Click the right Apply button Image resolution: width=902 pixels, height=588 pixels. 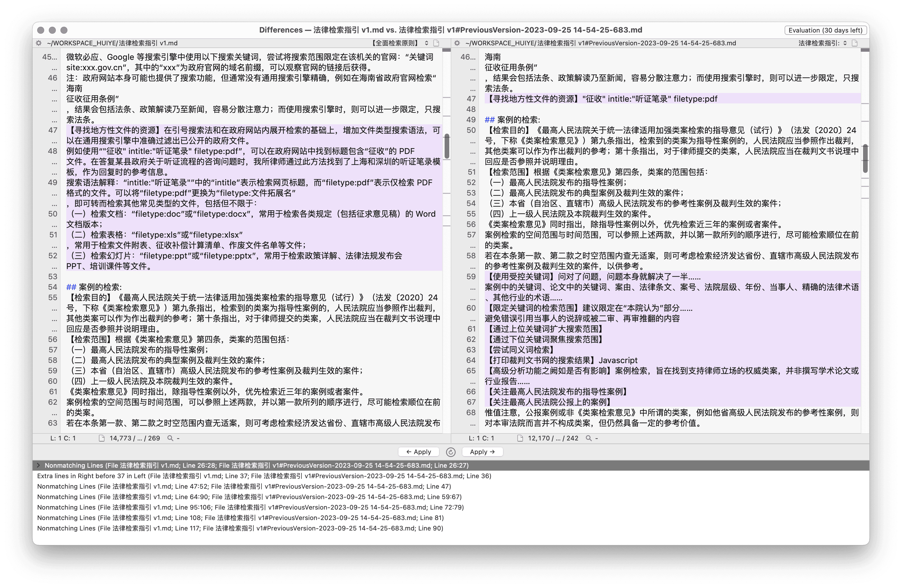(x=482, y=452)
